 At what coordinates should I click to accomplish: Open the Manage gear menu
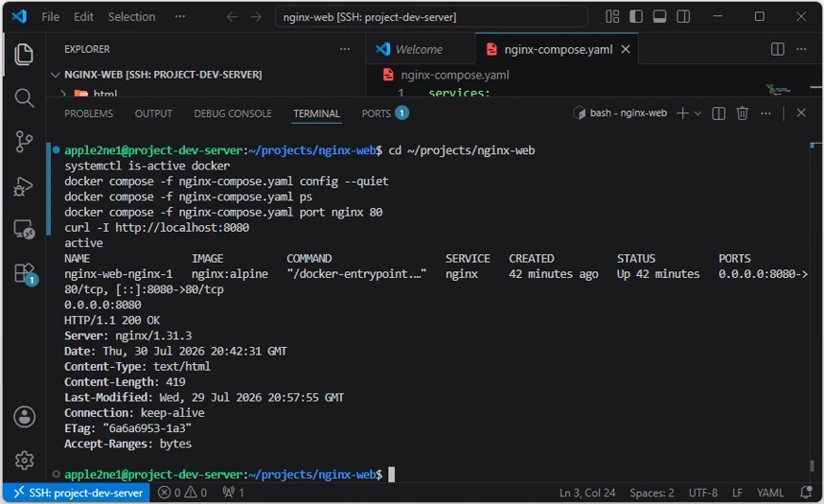(x=24, y=460)
